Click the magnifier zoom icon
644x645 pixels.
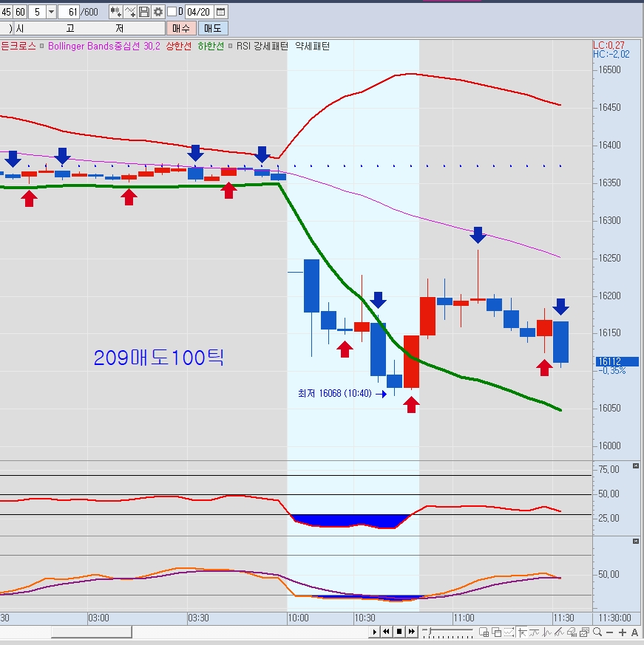(596, 632)
